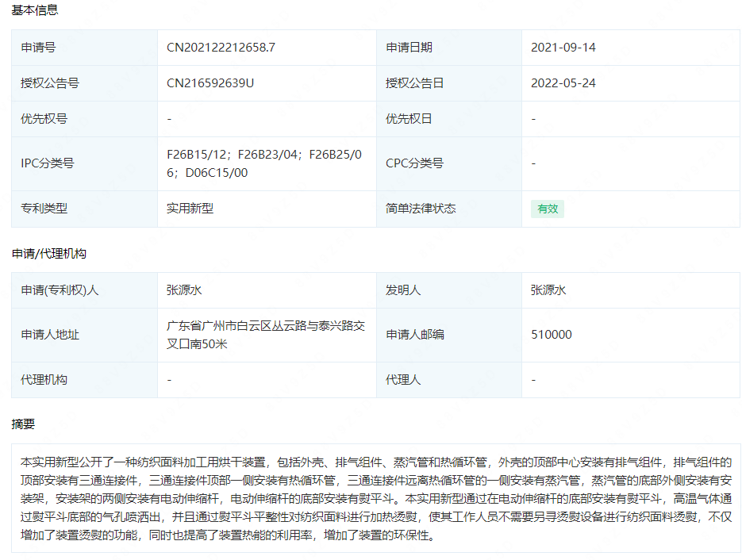Click IPC classification codes F26B15/12 value
The width and height of the screenshot is (742, 560).
[264, 163]
